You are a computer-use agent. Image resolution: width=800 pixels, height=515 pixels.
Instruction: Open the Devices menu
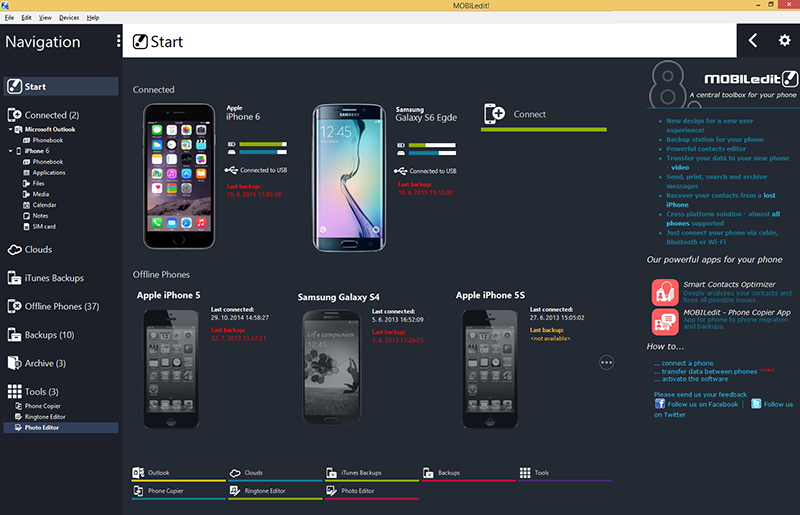(69, 17)
